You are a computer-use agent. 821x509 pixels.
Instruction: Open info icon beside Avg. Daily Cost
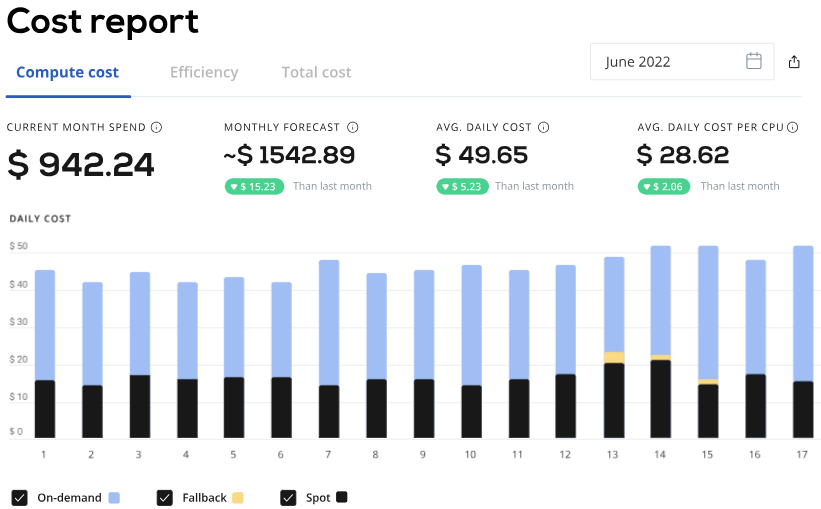tap(543, 128)
